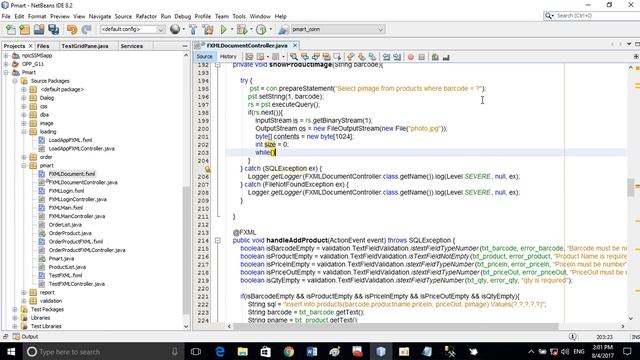Screen dimensions: 640x360
Task: Click the Redo arrow icon
Action: [x=86, y=29]
